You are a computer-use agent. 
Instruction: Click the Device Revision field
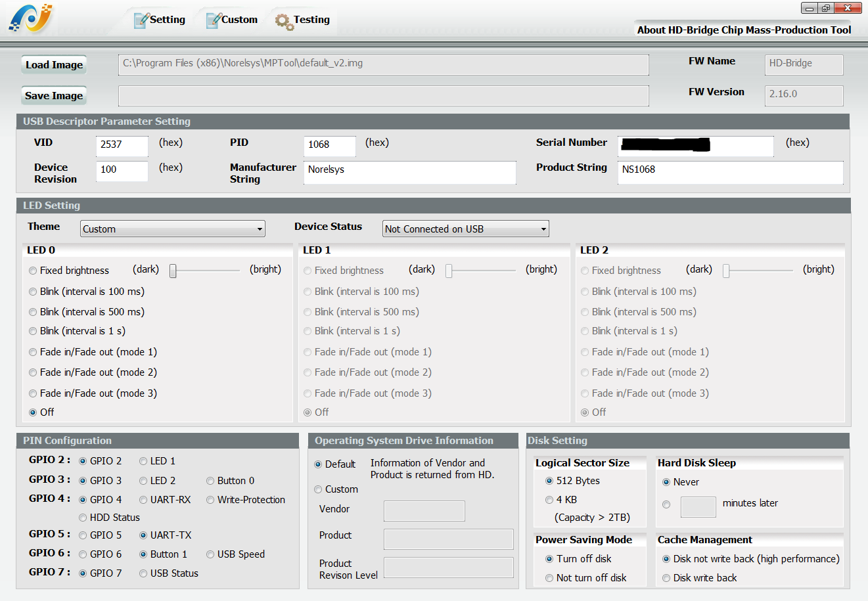pyautogui.click(x=122, y=170)
